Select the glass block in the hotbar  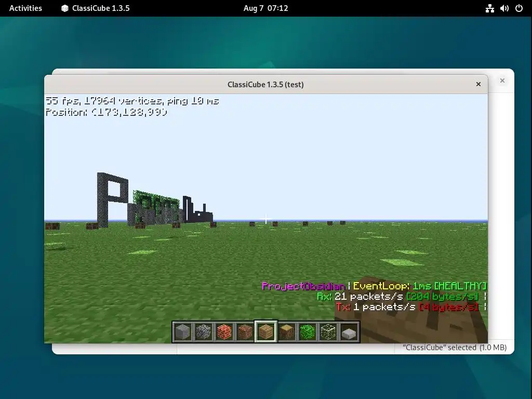tap(328, 331)
